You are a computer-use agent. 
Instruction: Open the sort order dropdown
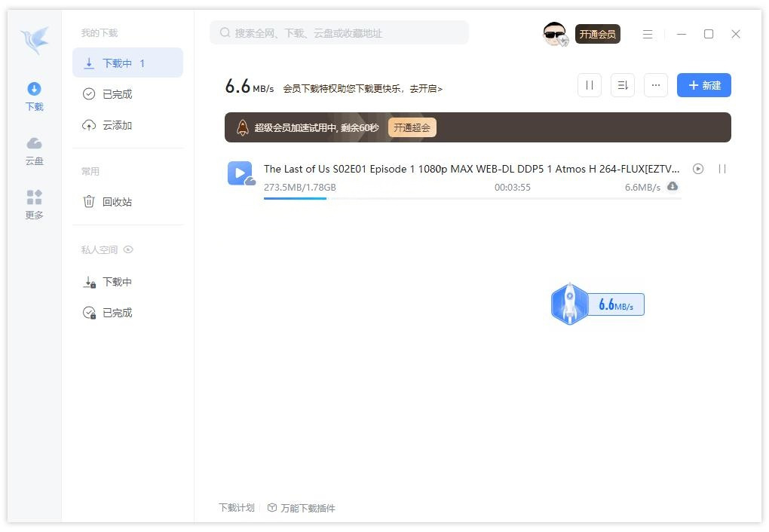click(x=622, y=85)
